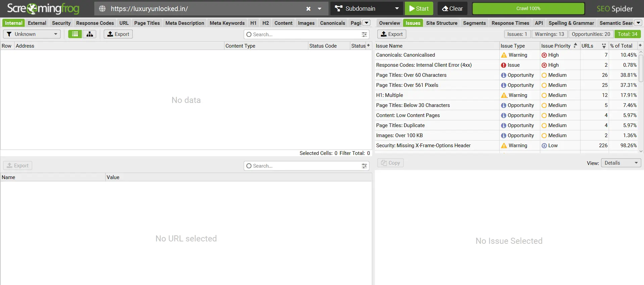Open the Unknown filter dropdown
644x285 pixels.
coord(32,34)
